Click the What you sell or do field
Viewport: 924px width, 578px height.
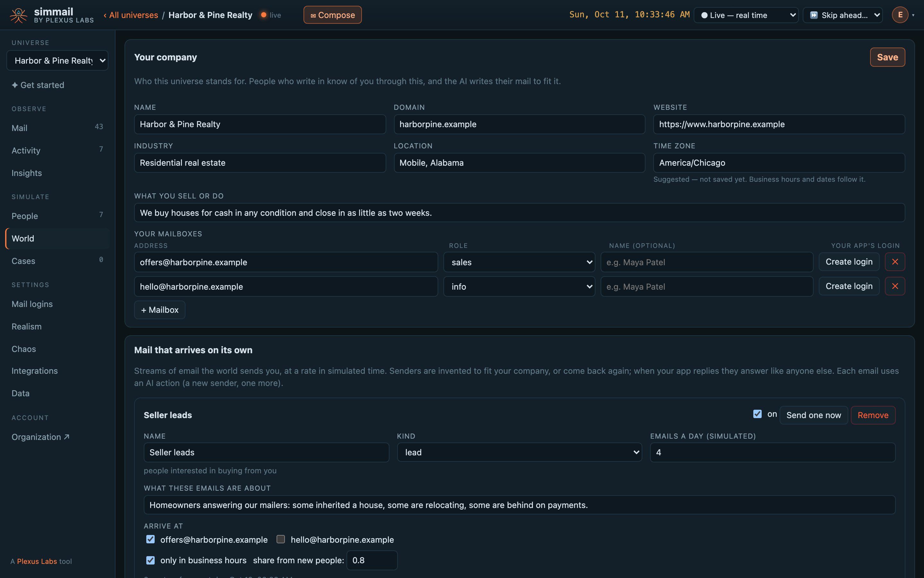tap(519, 213)
